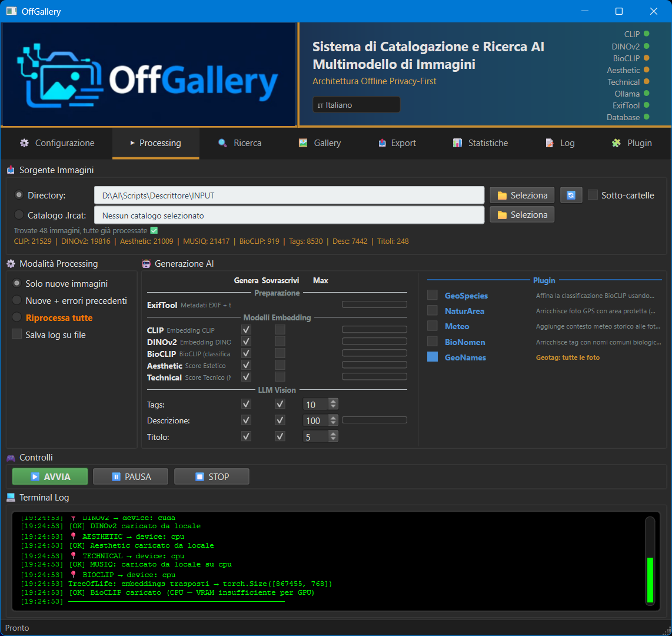
Task: Toggle Technical Genera checkbox
Action: (246, 377)
